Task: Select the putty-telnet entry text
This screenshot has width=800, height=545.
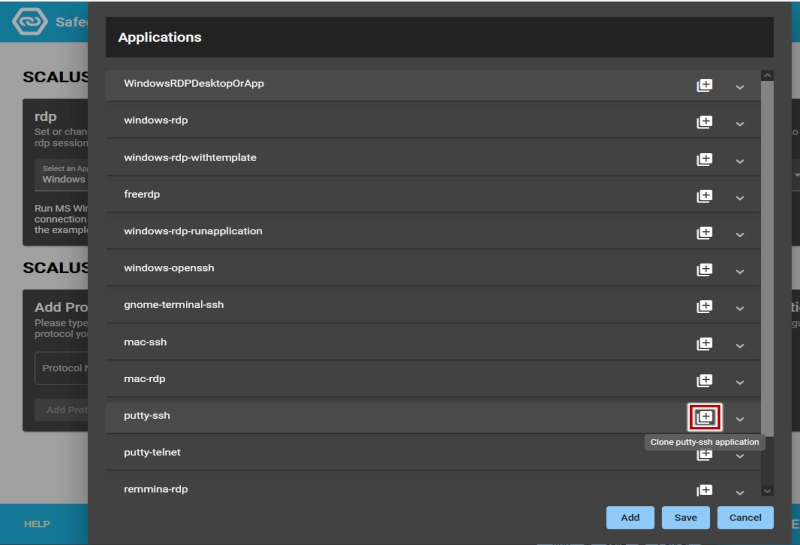Action: point(152,452)
